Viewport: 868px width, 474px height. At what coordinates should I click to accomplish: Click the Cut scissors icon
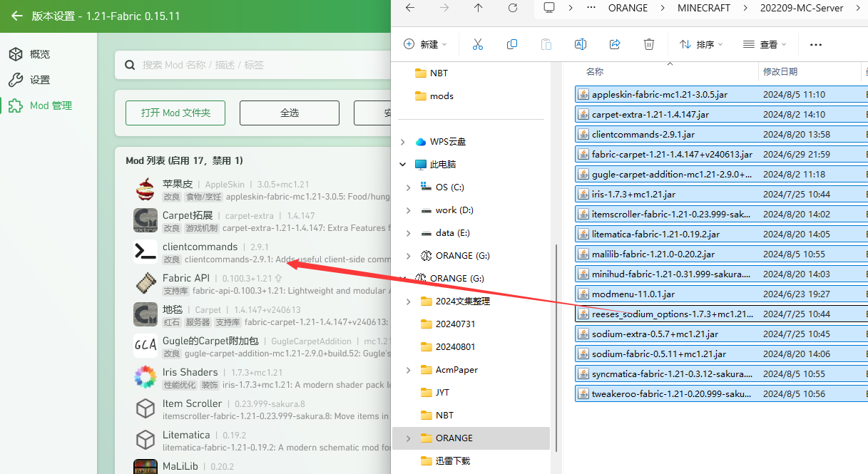(x=478, y=44)
